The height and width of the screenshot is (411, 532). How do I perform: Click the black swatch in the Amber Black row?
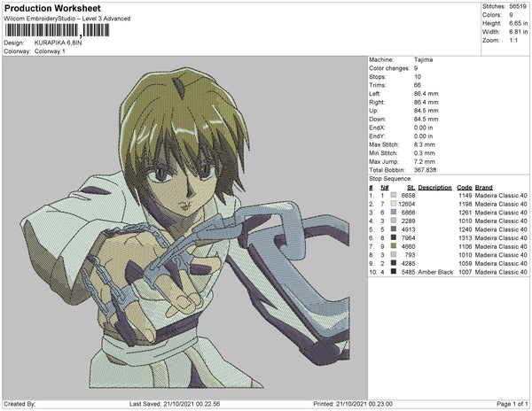click(394, 271)
